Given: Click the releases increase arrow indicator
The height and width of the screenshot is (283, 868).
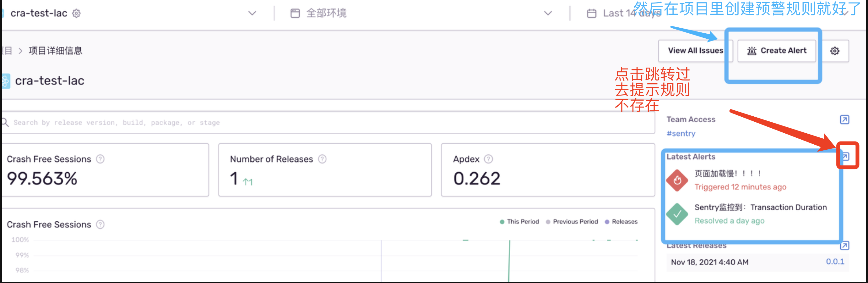Looking at the screenshot, I should point(248,182).
